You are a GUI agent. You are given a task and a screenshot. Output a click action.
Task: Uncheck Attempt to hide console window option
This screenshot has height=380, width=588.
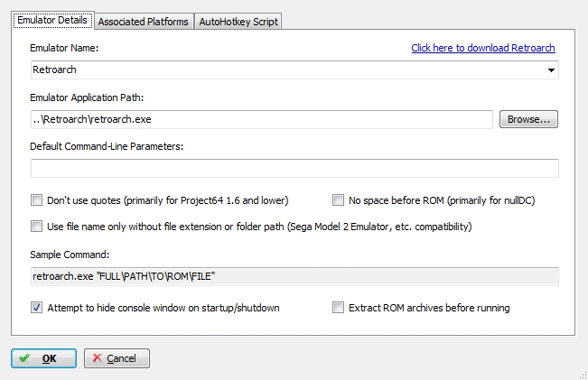37,308
